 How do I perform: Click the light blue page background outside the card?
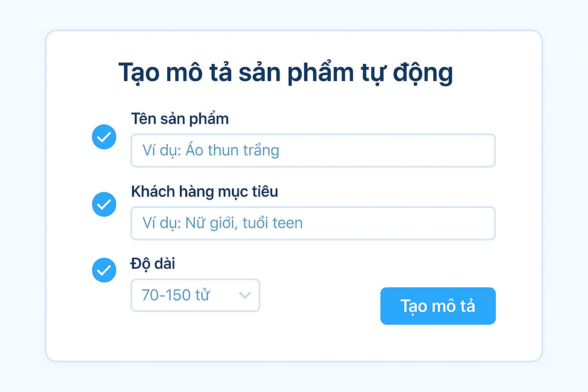point(23,191)
